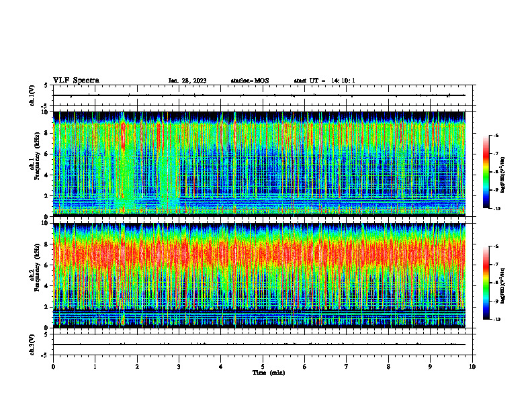
Task: Click the "ch.3(V)" waveform axis label
Action: tap(32, 345)
